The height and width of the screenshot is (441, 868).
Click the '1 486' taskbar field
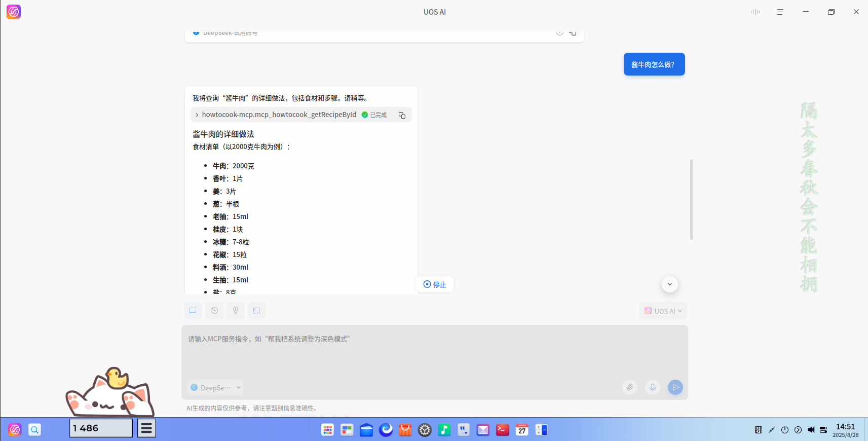[101, 428]
